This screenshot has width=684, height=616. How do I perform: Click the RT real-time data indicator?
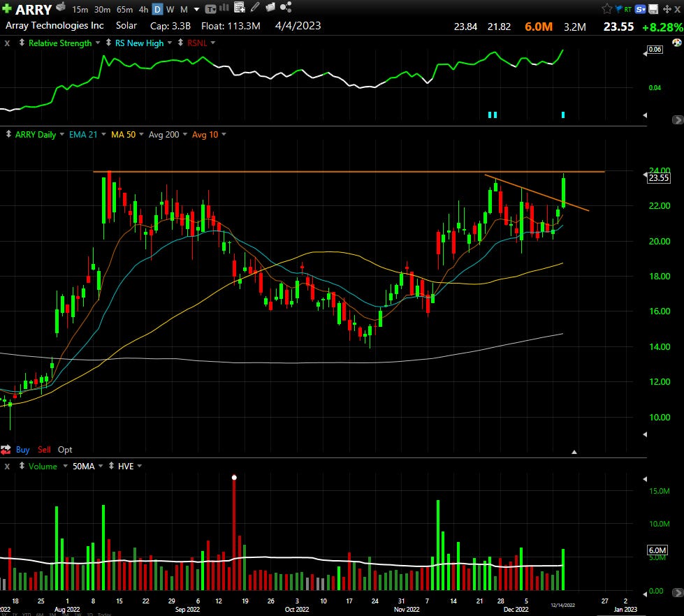point(627,9)
